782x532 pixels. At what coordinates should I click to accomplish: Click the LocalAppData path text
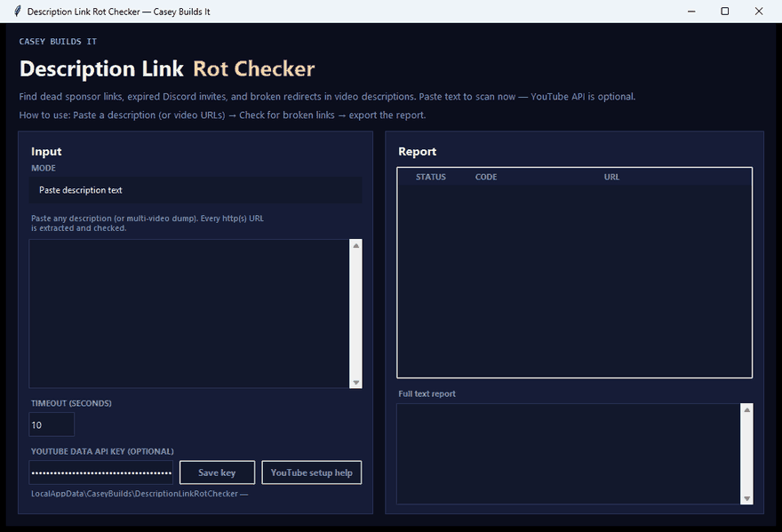(140, 494)
